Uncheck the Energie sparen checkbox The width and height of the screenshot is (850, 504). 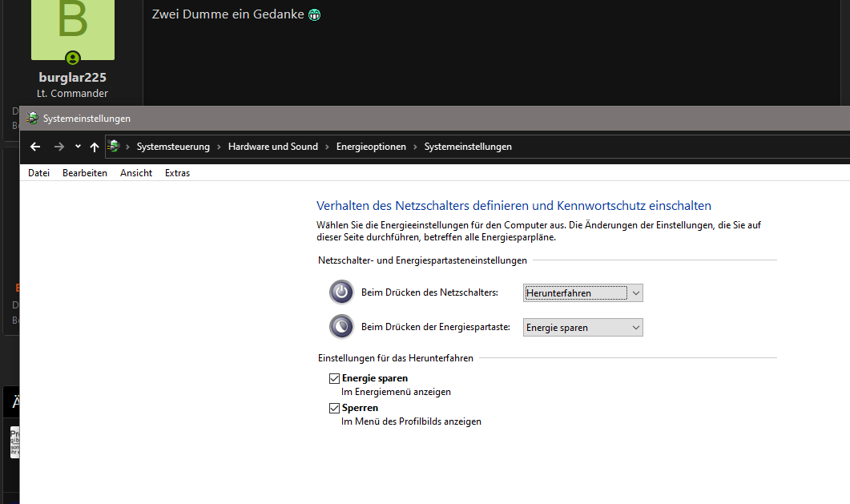pos(334,378)
